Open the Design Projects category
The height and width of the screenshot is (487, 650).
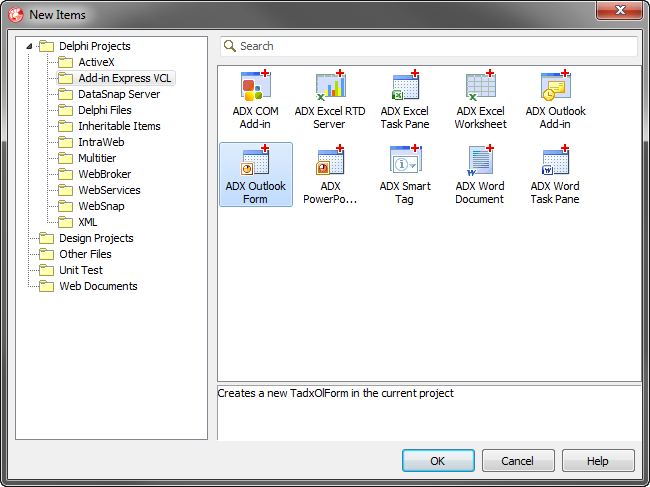pyautogui.click(x=97, y=238)
